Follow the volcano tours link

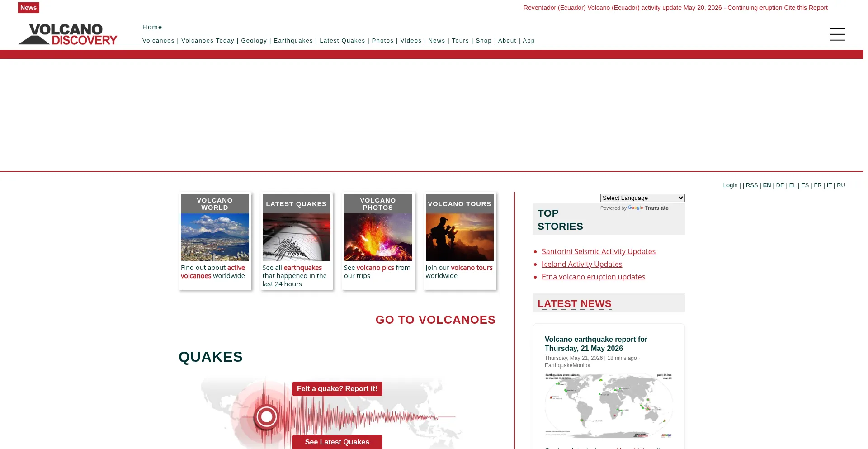point(472,268)
